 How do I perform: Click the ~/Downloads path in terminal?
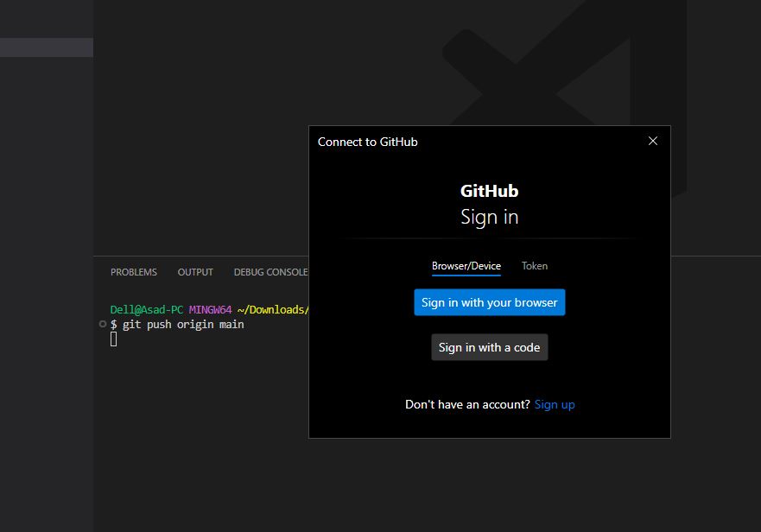click(273, 310)
